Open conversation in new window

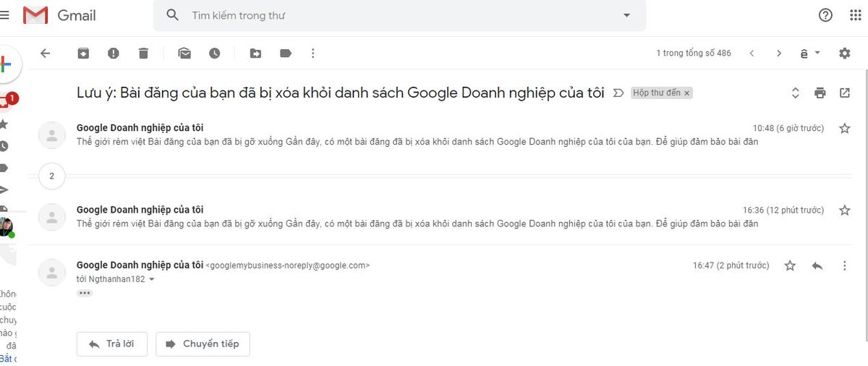[845, 93]
